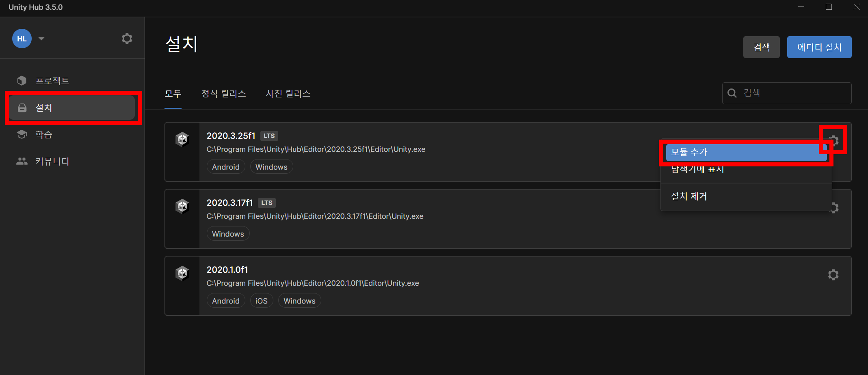
Task: Click the LTS badge of 2020.3.17f1
Action: pos(267,203)
